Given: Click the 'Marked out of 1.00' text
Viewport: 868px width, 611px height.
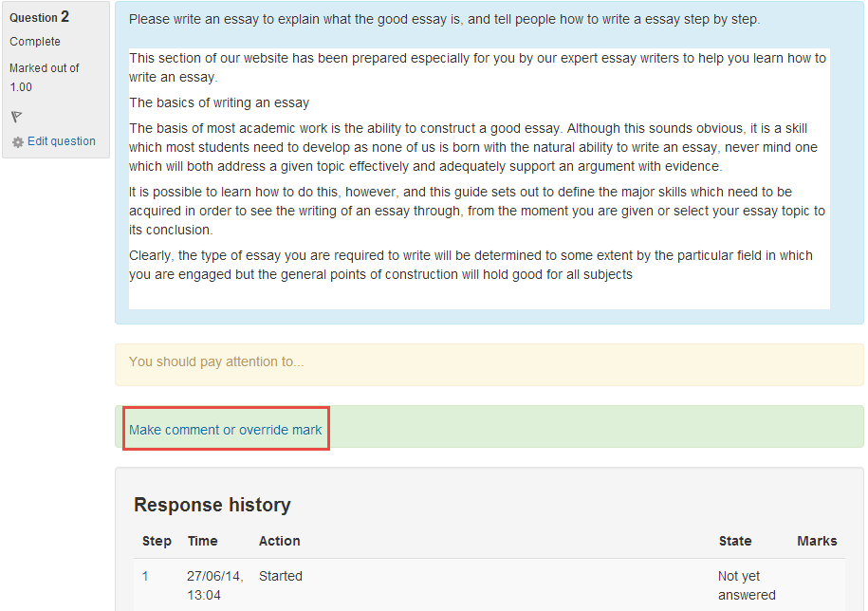Looking at the screenshot, I should click(44, 78).
